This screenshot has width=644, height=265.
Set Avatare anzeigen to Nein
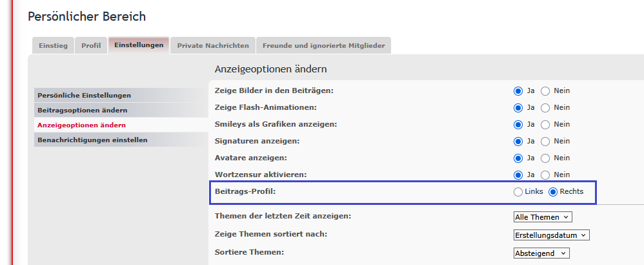(x=545, y=158)
